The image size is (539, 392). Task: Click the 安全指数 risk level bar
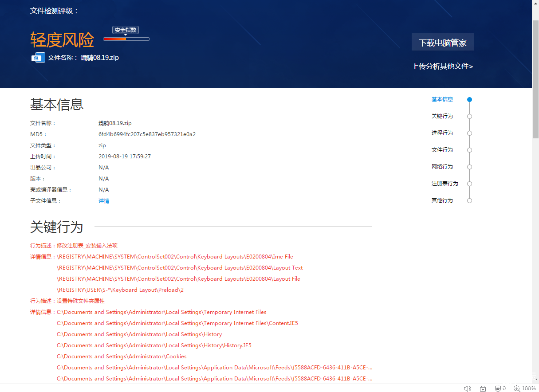pyautogui.click(x=126, y=39)
